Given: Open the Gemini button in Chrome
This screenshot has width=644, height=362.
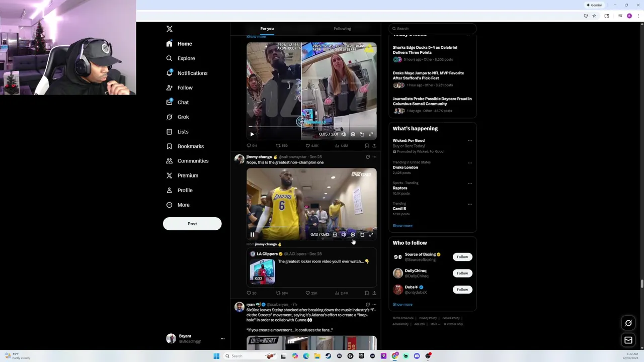Looking at the screenshot, I should (594, 5).
